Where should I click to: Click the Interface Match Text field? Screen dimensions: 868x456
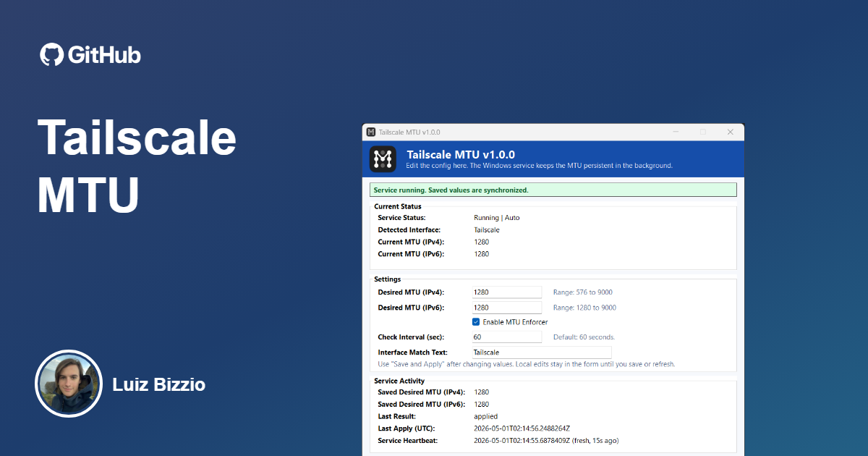541,352
